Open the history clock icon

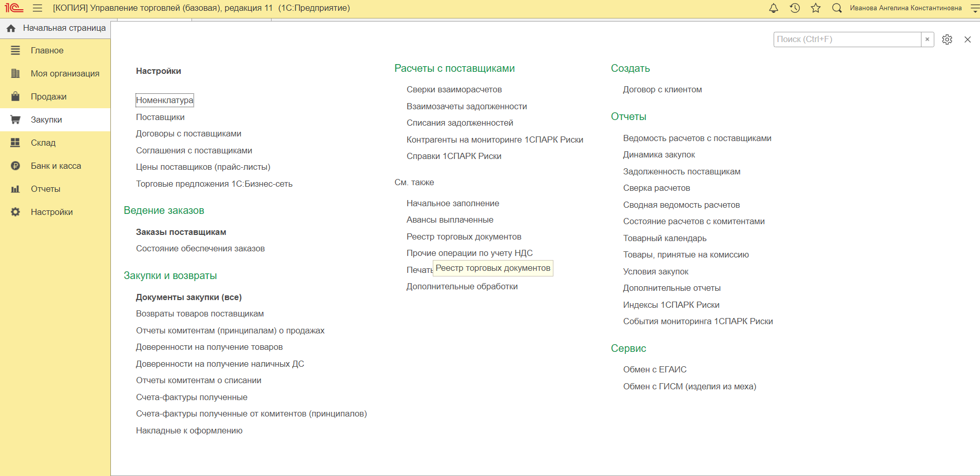click(x=795, y=8)
